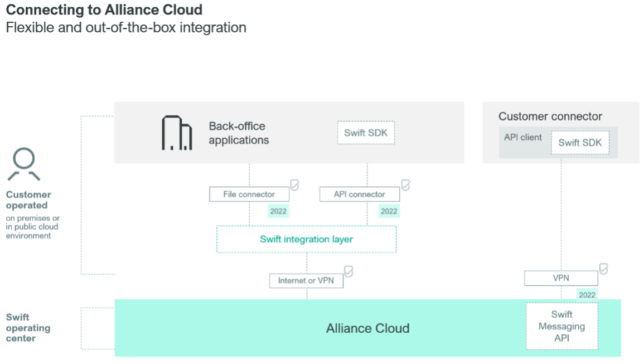Viewport: 644px width, 364px height.
Task: Click the shield badge above the VPN box
Action: pyautogui.click(x=603, y=268)
